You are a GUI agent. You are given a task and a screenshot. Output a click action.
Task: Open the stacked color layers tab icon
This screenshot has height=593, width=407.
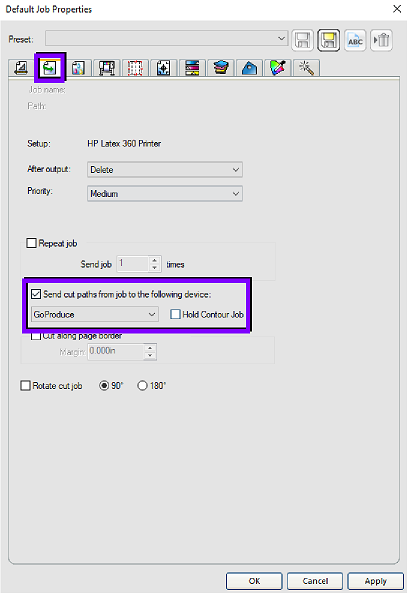tap(221, 68)
